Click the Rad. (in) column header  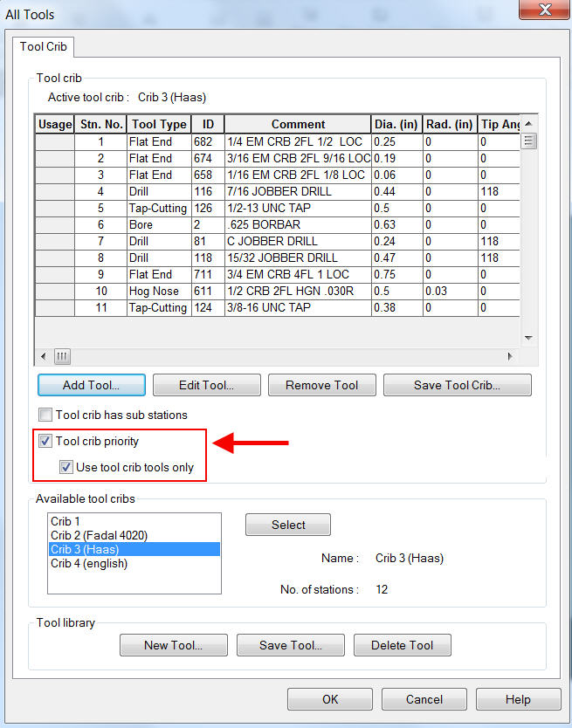point(451,124)
